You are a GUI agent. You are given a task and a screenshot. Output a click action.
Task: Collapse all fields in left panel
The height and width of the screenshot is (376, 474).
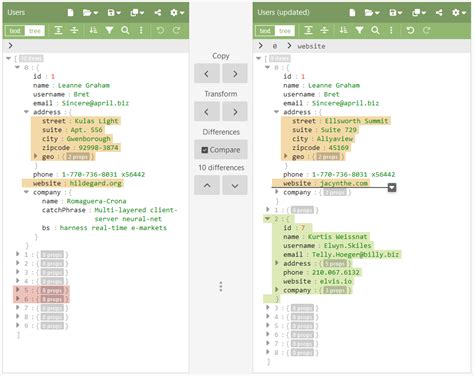click(x=74, y=30)
